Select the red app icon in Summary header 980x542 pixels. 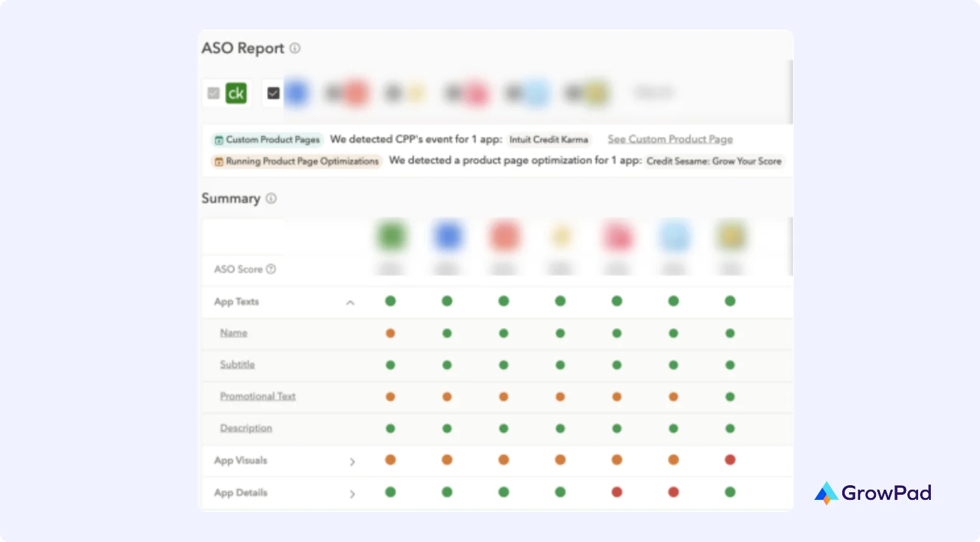[504, 236]
